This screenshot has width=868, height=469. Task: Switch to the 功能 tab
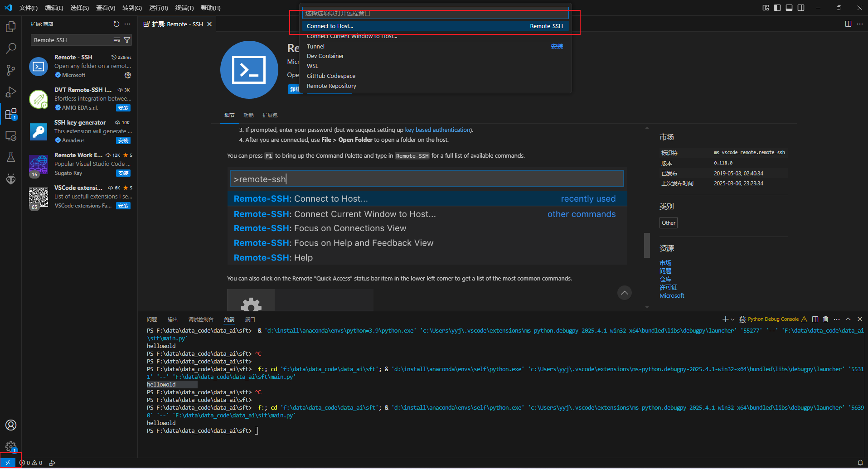point(248,115)
